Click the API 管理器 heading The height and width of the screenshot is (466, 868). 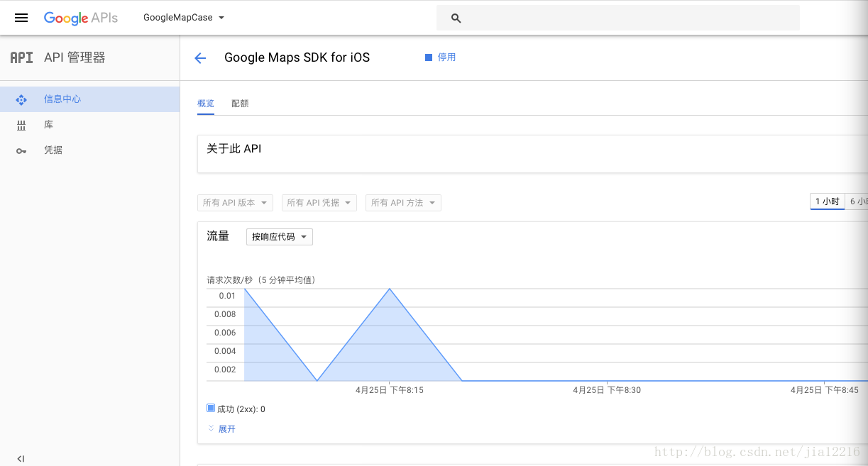pyautogui.click(x=75, y=57)
